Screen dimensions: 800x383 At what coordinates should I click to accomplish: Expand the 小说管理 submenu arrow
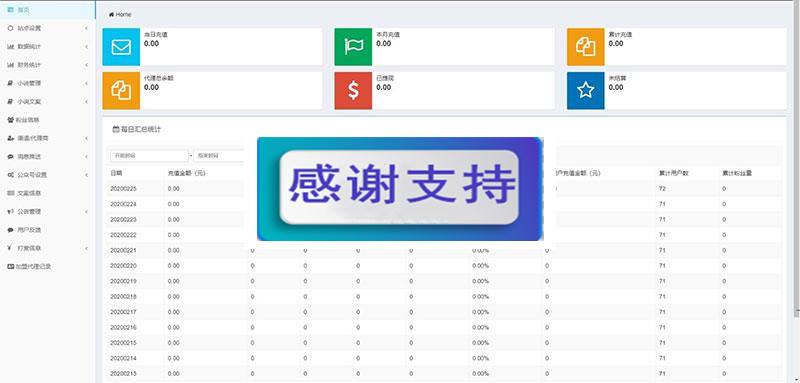86,83
